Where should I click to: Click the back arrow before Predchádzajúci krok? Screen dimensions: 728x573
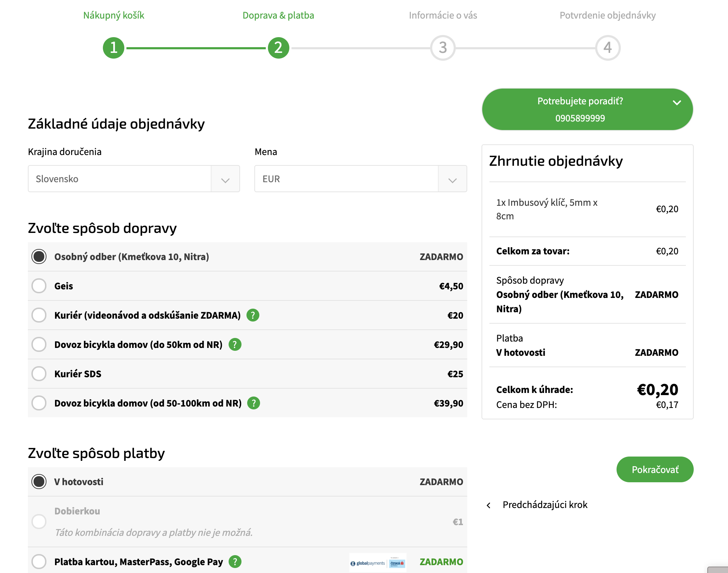[x=489, y=505]
